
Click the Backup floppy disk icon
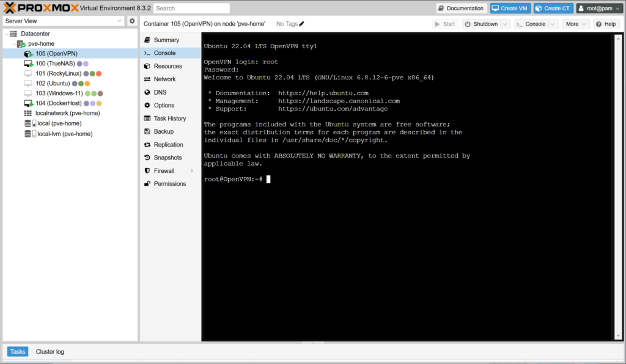(x=147, y=131)
